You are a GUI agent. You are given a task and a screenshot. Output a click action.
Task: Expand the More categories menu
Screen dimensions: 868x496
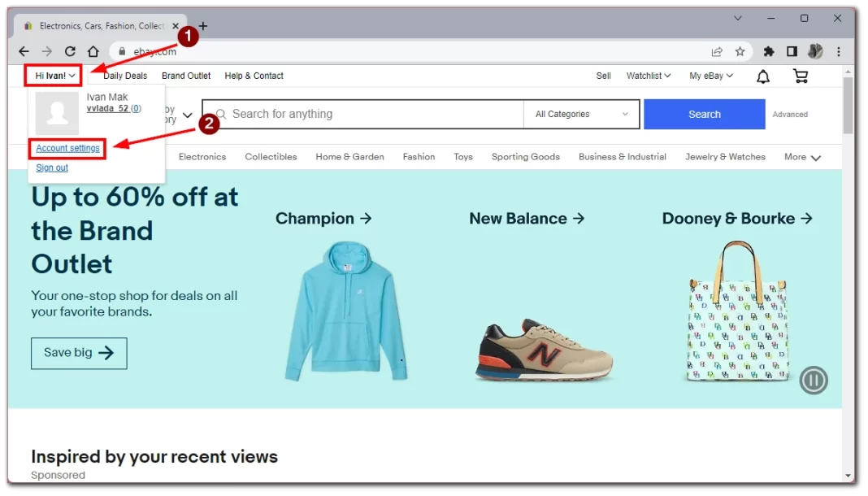point(802,157)
